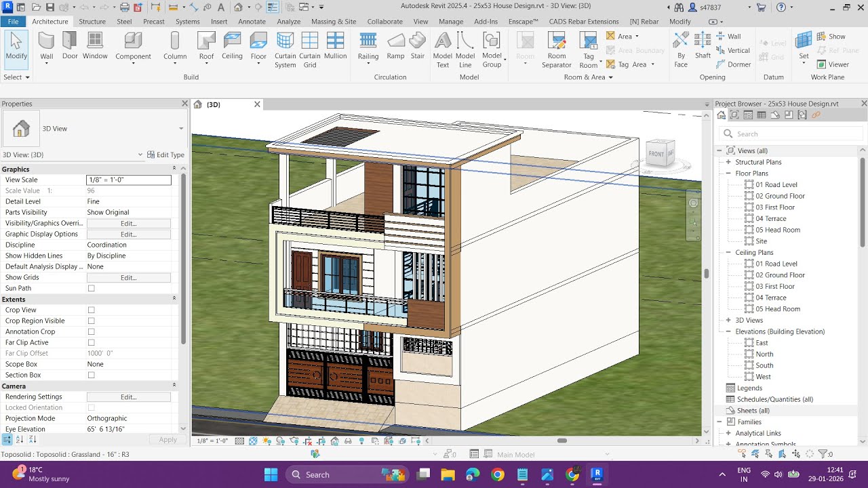Select the Model Text tool
Viewport: 868px width, 488px height.
(443, 50)
